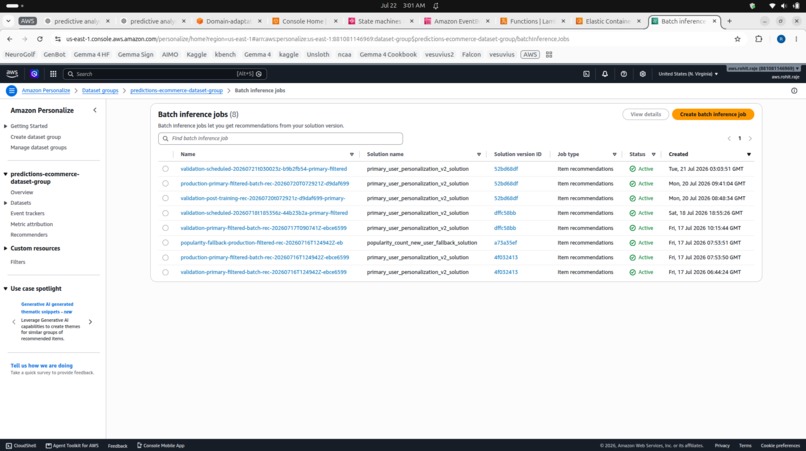Open Chrome profile avatar
Viewport: 806px width, 451px height.
(781, 39)
